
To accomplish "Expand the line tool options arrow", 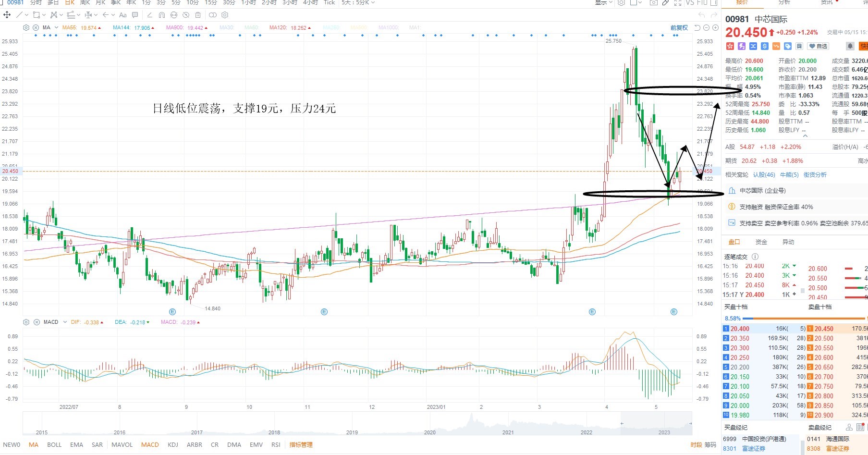I will coord(26,15).
